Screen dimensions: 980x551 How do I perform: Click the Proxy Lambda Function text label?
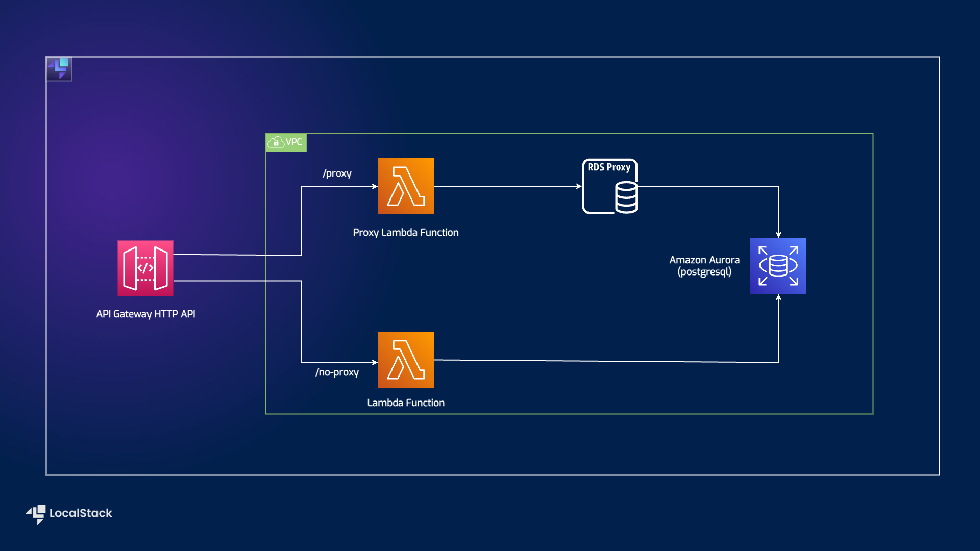pos(406,233)
